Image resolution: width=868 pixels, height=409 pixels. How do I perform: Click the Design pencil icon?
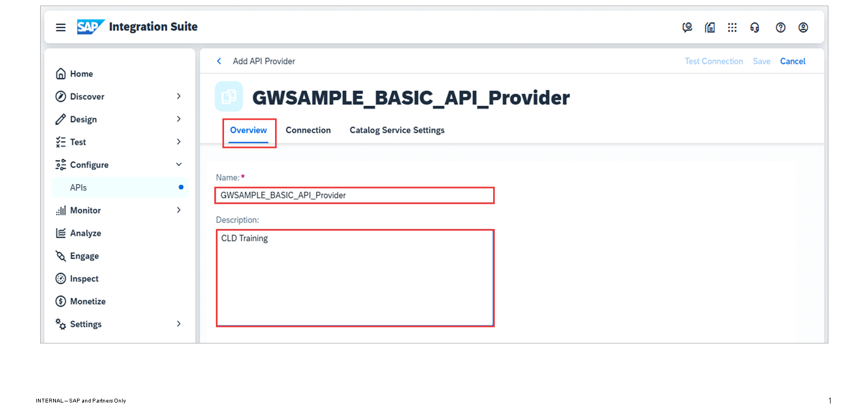tap(61, 119)
